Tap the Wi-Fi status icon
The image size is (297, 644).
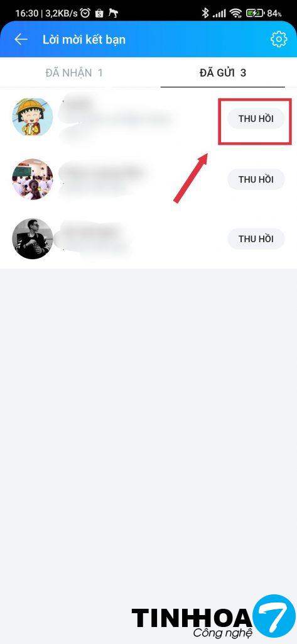point(236,13)
